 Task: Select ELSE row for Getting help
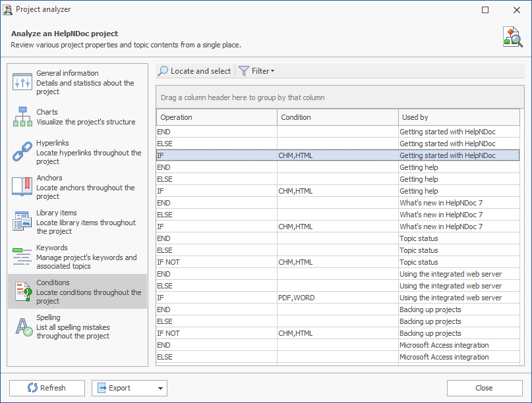pyautogui.click(x=338, y=179)
